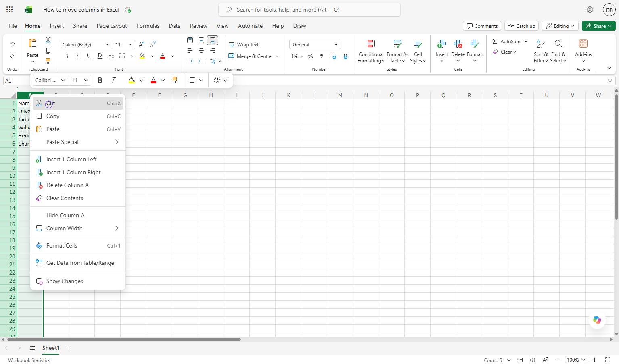
Task: Click the Format Painter icon in Clipboard group
Action: pyautogui.click(x=48, y=61)
